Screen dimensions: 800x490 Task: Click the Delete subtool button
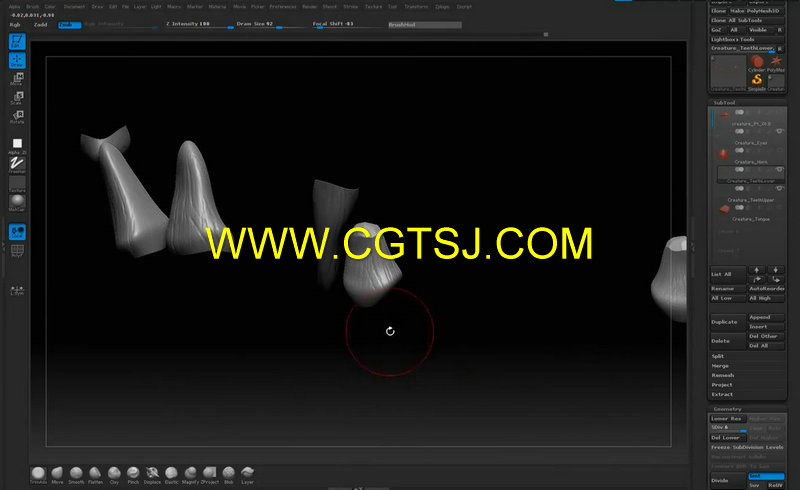[x=728, y=341]
